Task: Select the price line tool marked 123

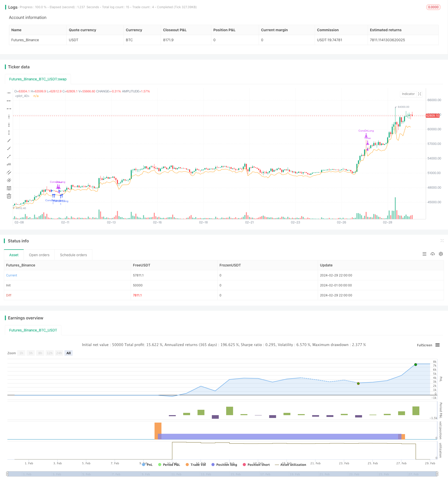Action: coord(9,164)
